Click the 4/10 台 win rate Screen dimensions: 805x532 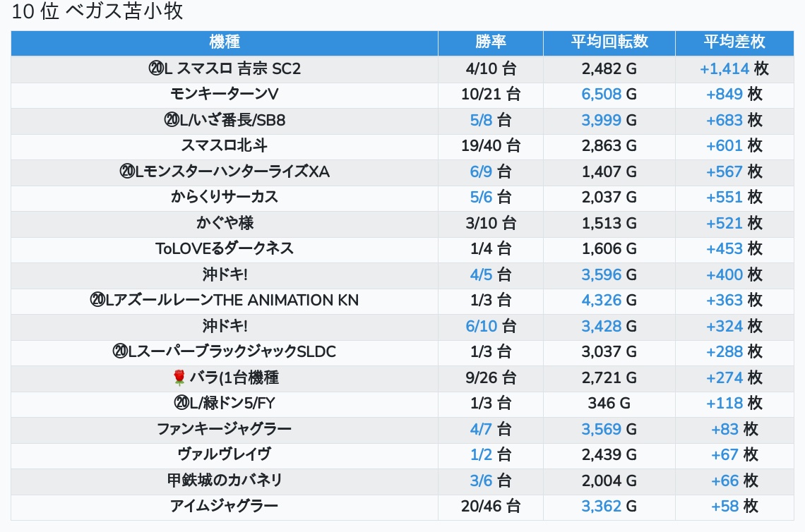pyautogui.click(x=491, y=68)
